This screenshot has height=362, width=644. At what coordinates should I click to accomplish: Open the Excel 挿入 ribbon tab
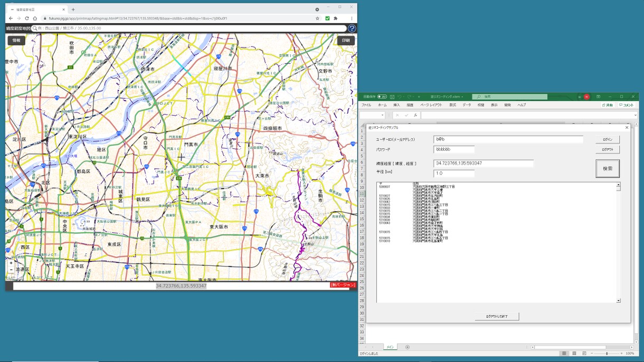[396, 105]
